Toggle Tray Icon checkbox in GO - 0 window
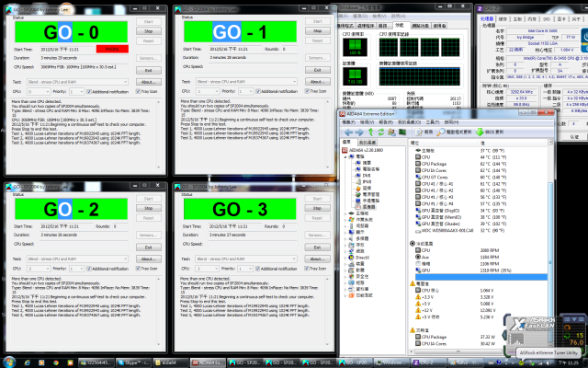The image size is (588, 368). pos(138,92)
